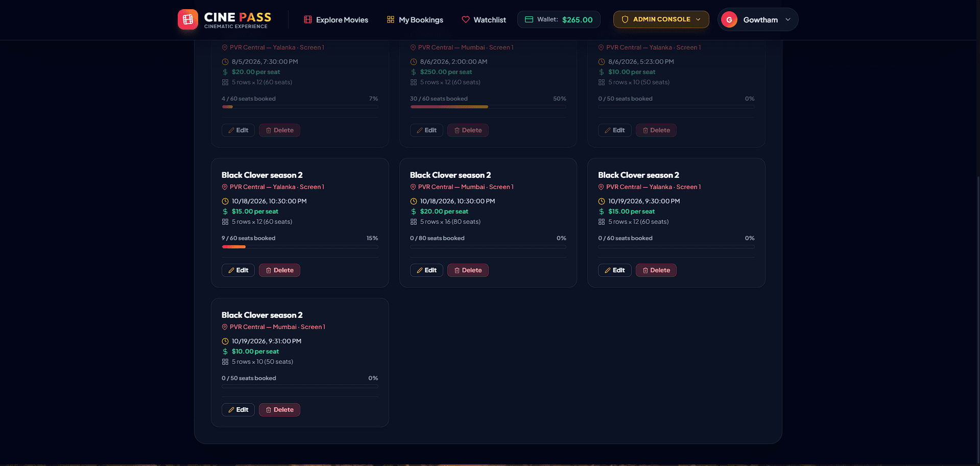Viewport: 980px width, 466px height.
Task: Edit the 10/19/2026 9:30 PM show
Action: pos(615,270)
